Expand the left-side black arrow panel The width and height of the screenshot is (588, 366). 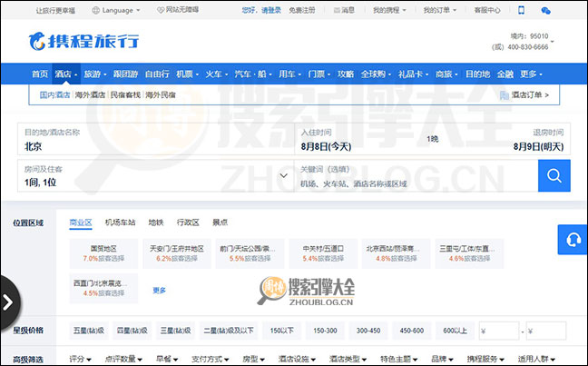coord(9,301)
